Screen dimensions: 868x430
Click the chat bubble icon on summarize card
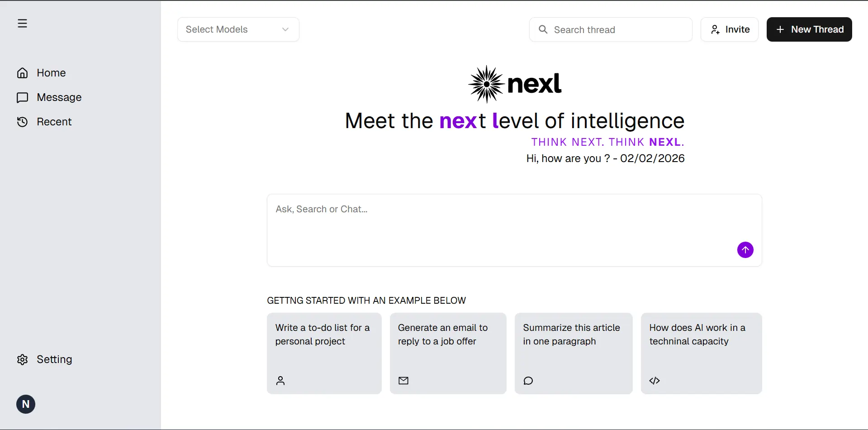point(528,380)
